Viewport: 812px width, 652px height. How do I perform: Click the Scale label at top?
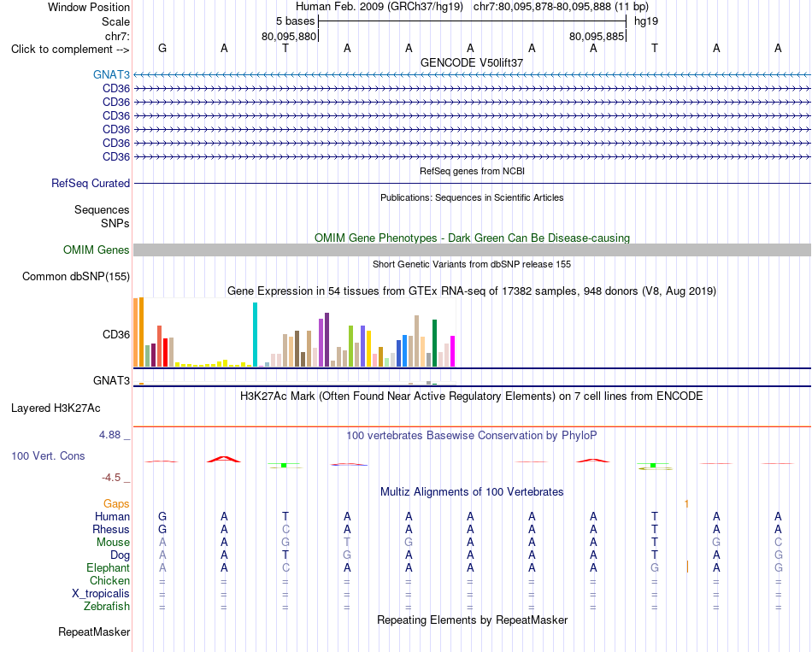pos(116,21)
